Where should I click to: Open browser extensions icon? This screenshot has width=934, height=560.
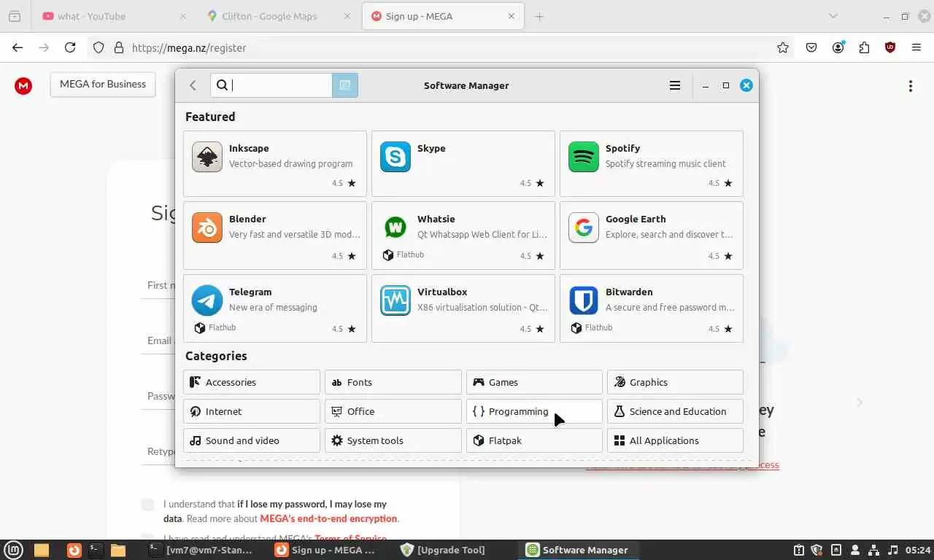point(865,47)
